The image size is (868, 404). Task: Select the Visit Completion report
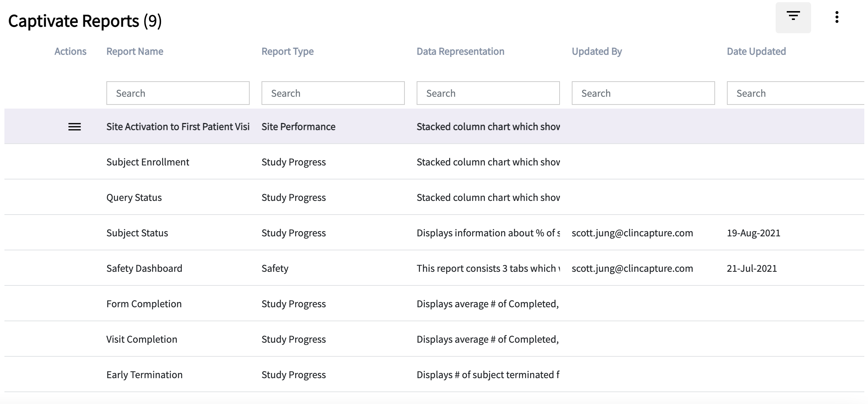point(141,339)
